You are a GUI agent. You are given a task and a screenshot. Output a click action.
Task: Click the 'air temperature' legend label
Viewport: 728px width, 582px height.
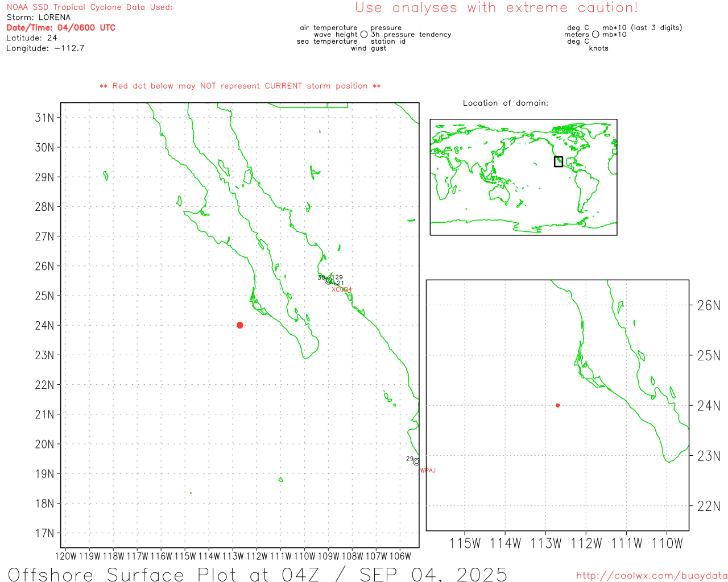pyautogui.click(x=329, y=27)
